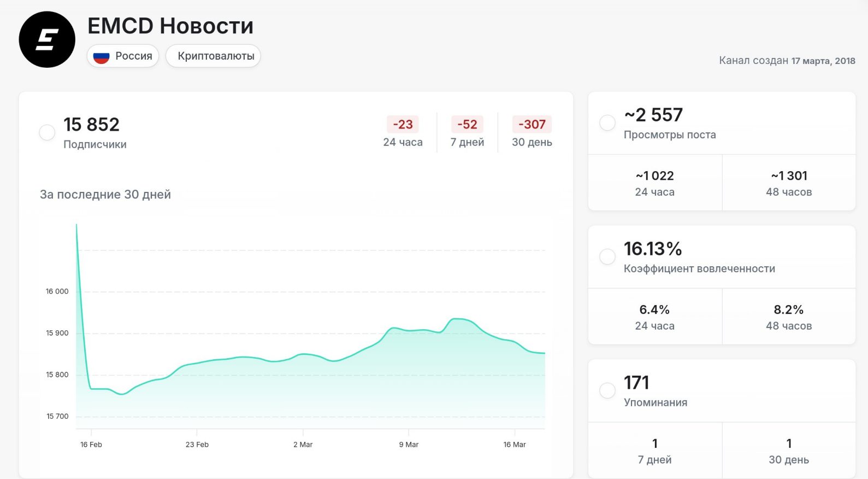Click the 171 mentions count
The width and height of the screenshot is (868, 479).
pos(636,383)
